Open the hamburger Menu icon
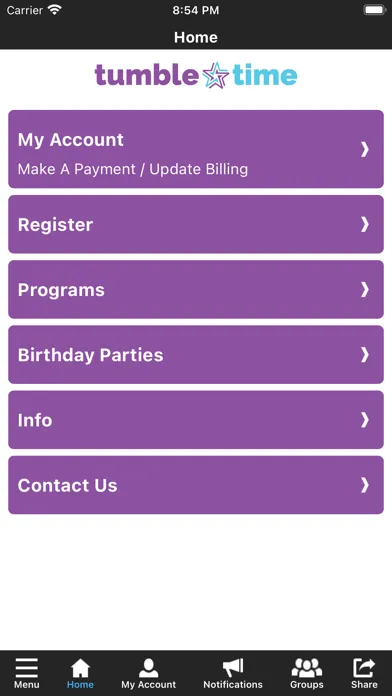392x696 pixels. 27,668
